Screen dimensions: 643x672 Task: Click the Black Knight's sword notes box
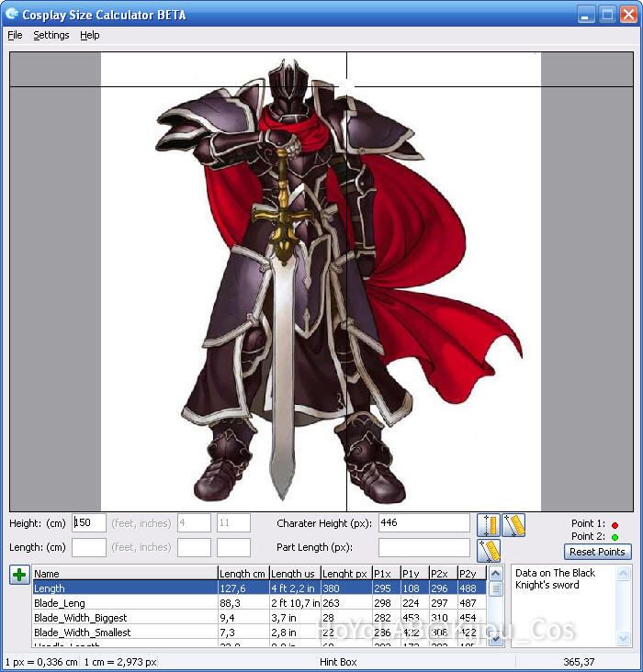pos(570,604)
